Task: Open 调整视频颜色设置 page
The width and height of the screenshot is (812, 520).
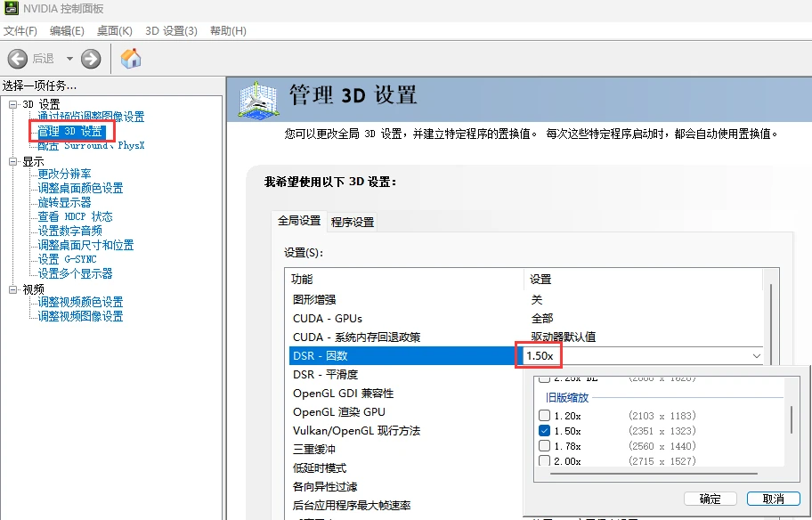Action: pos(80,302)
